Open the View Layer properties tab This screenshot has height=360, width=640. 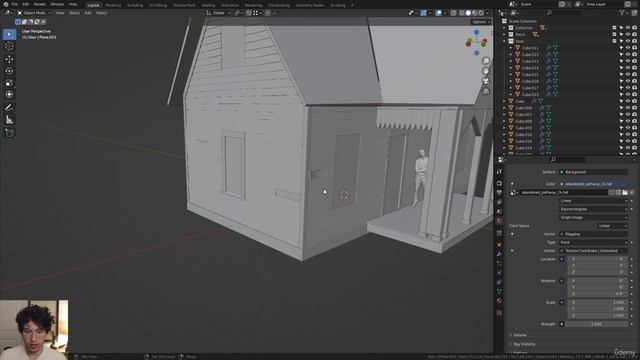pos(499,202)
